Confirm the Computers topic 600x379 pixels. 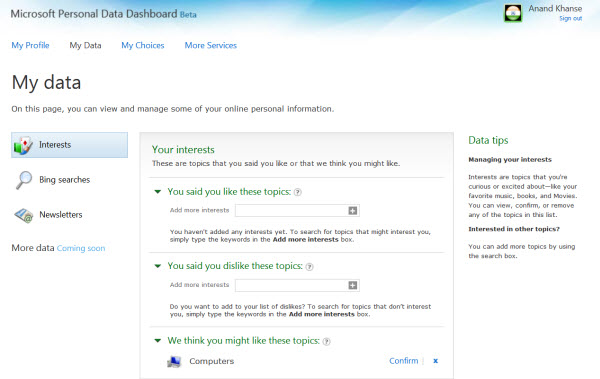(404, 361)
